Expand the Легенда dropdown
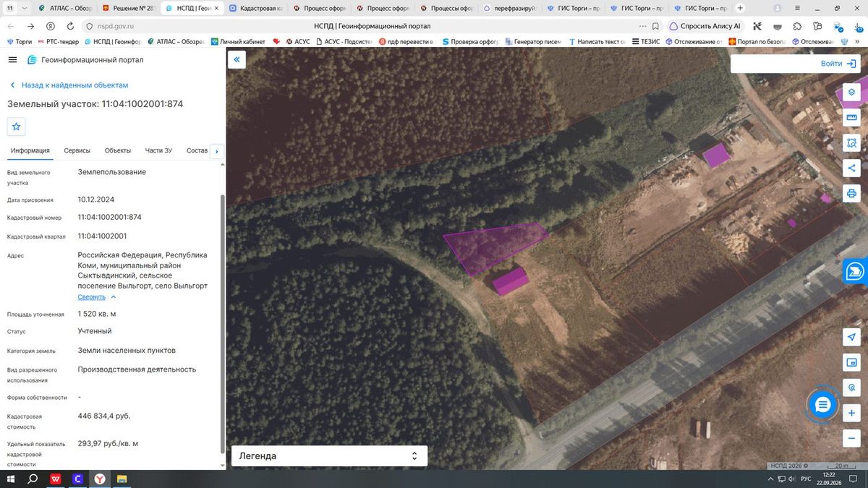 click(x=329, y=456)
